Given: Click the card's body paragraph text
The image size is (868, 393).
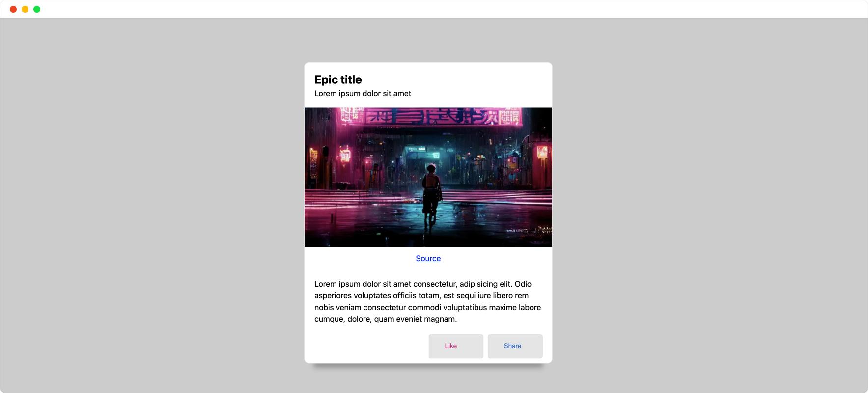Looking at the screenshot, I should coord(428,301).
